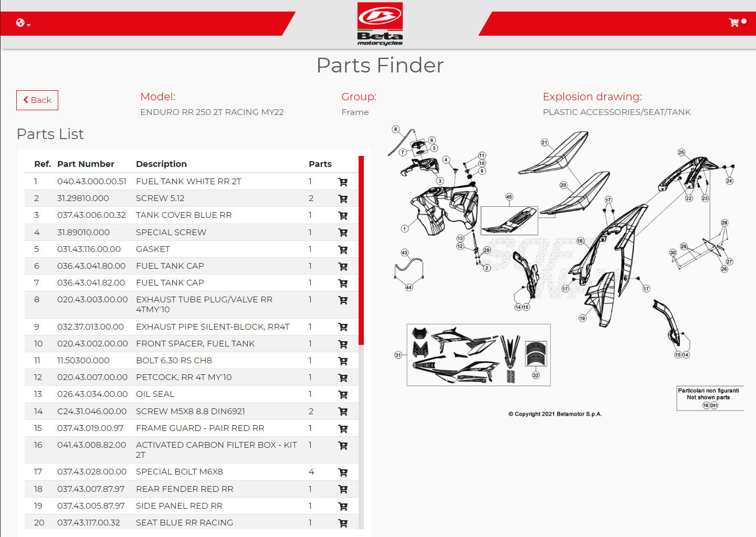Add SPECIAL BOLT M6X8 to cart
Image resolution: width=756 pixels, height=537 pixels.
(343, 472)
